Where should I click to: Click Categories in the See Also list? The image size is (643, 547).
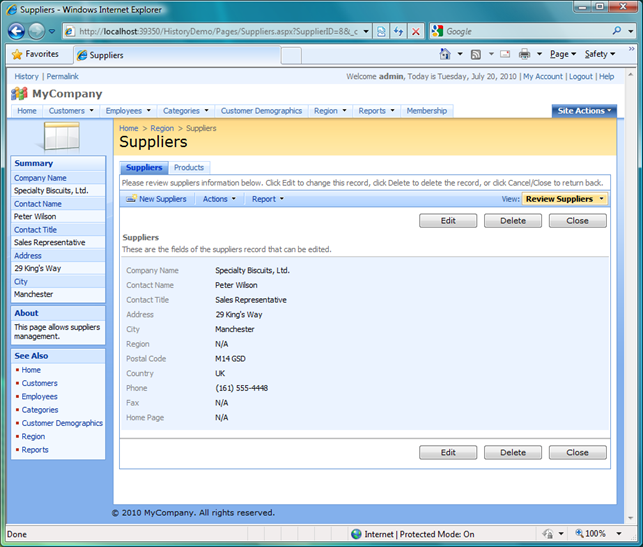pyautogui.click(x=40, y=410)
